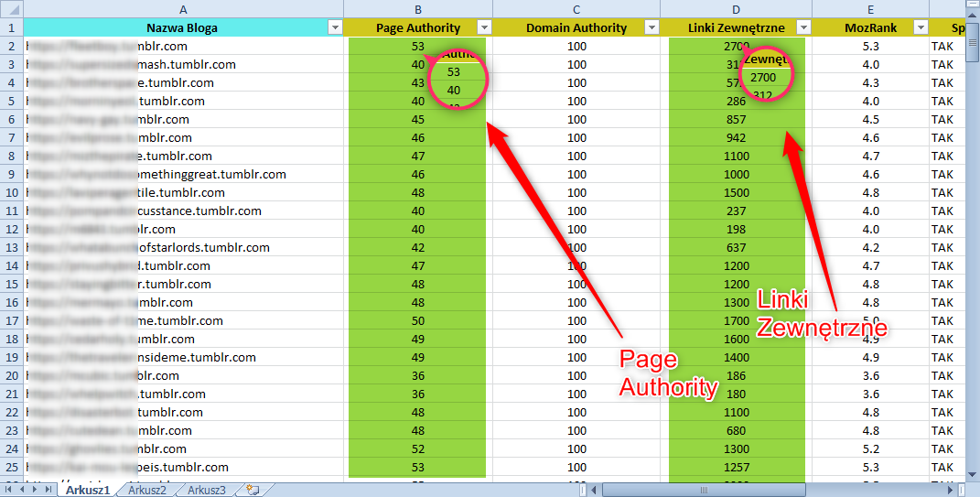Open the Page Authority filter dropdown
The image size is (980, 497).
484,28
